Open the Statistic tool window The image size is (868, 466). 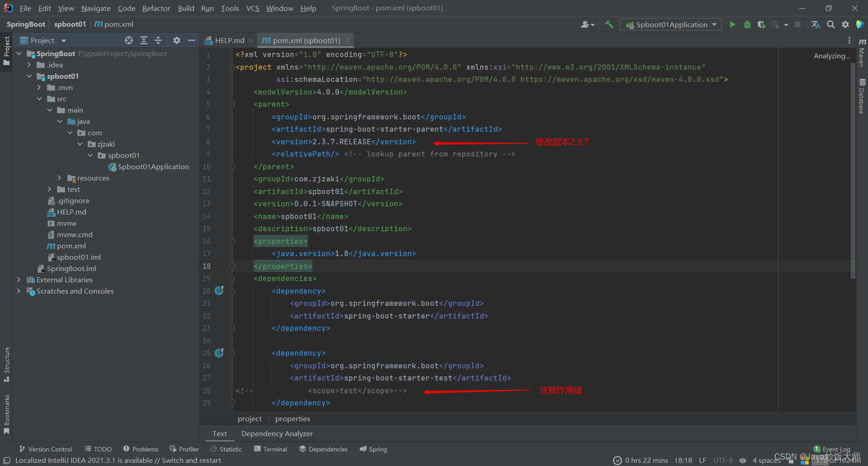click(x=226, y=449)
